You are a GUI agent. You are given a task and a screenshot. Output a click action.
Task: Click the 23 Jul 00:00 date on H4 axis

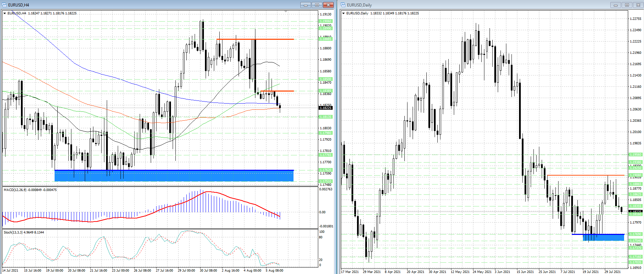click(120, 271)
